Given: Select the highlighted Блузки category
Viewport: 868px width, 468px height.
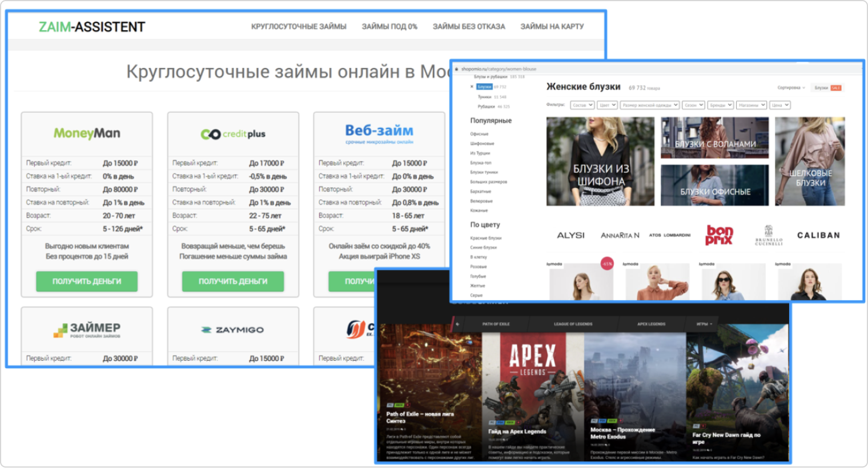Looking at the screenshot, I should [484, 87].
